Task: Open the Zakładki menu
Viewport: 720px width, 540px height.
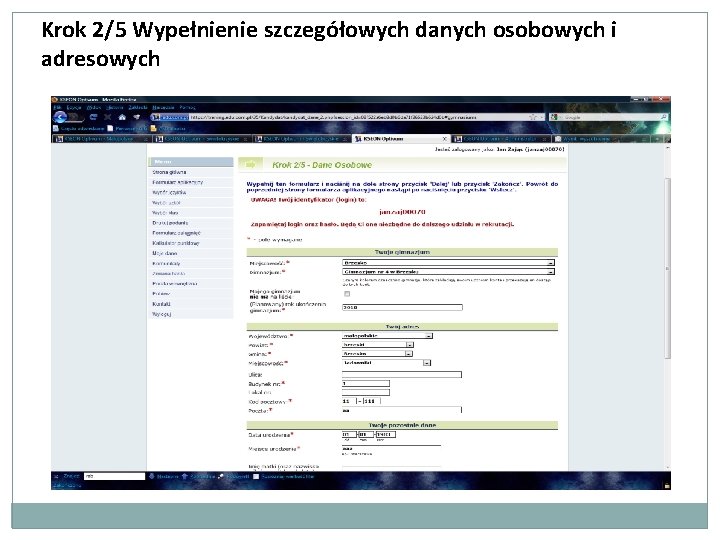Action: (x=138, y=107)
